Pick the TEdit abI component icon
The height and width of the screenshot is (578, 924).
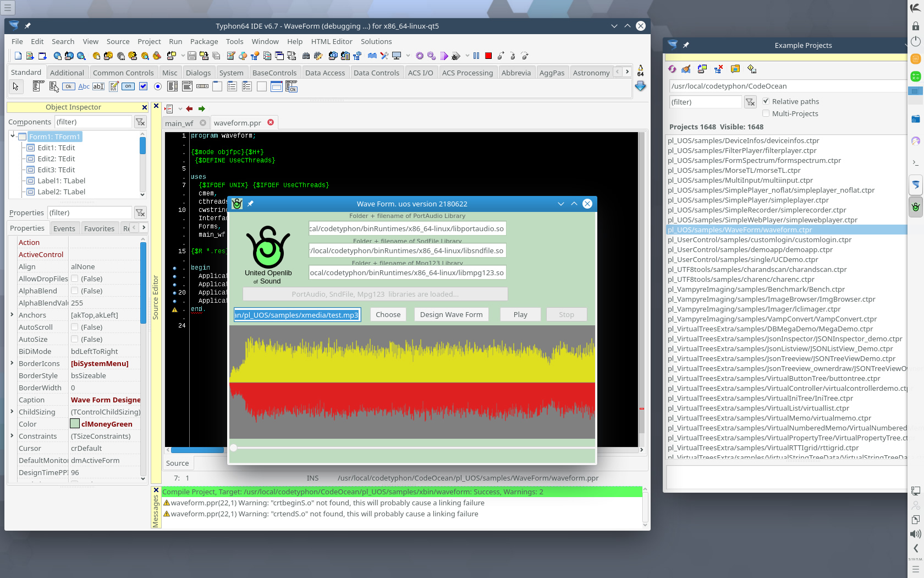[98, 86]
